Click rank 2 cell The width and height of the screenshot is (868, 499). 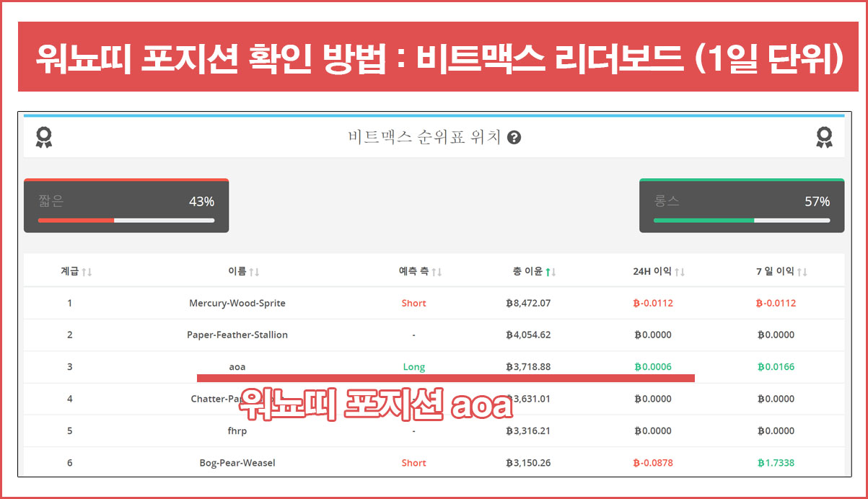(70, 335)
